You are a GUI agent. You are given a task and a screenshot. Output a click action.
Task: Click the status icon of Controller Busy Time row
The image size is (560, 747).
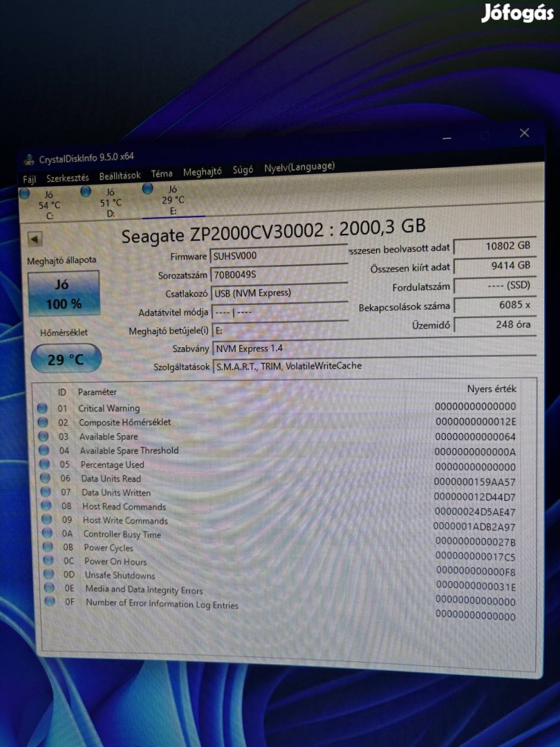(x=47, y=533)
